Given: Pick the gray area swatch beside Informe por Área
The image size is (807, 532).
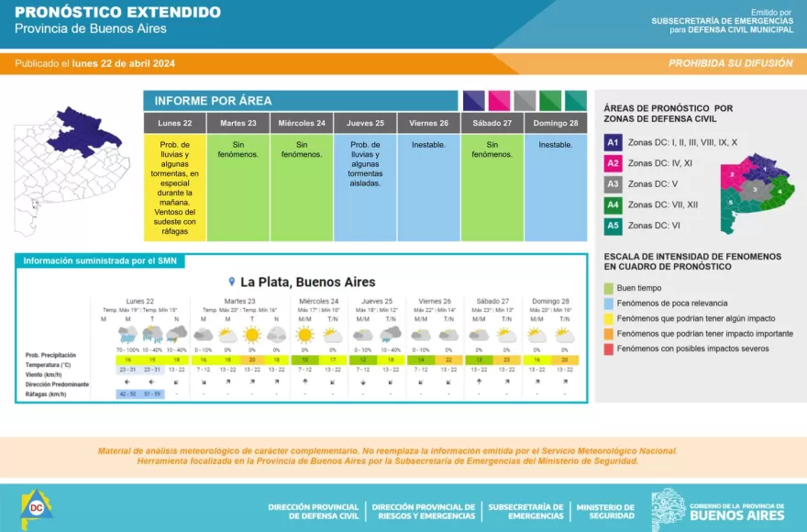Looking at the screenshot, I should 525,100.
